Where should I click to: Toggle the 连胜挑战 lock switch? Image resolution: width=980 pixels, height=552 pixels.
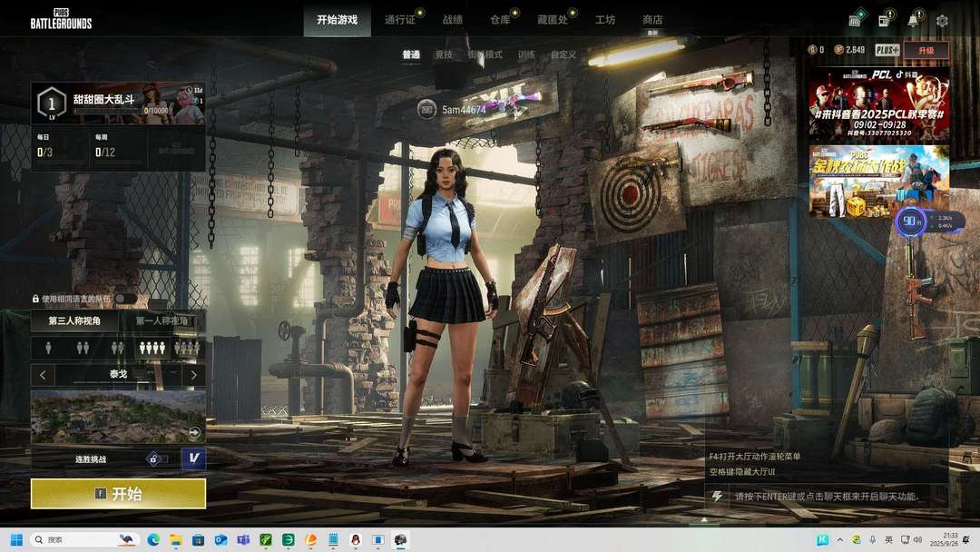coord(156,458)
